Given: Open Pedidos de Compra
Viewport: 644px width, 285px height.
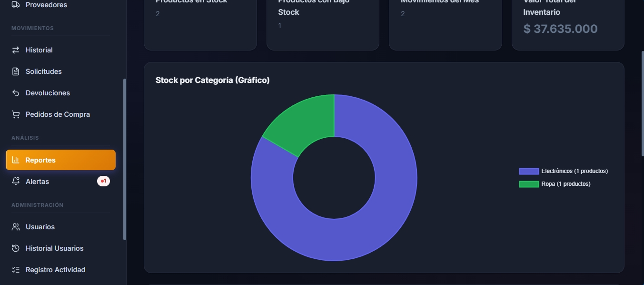Looking at the screenshot, I should [60, 114].
